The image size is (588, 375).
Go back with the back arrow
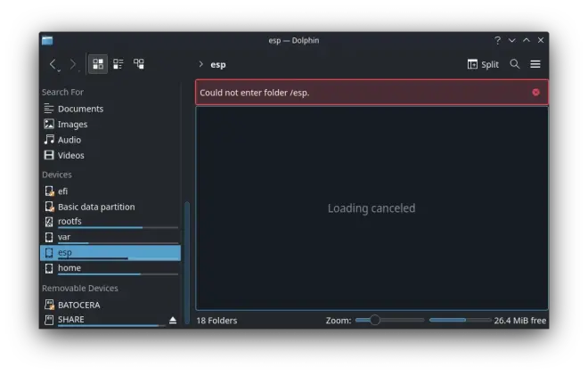pyautogui.click(x=53, y=64)
